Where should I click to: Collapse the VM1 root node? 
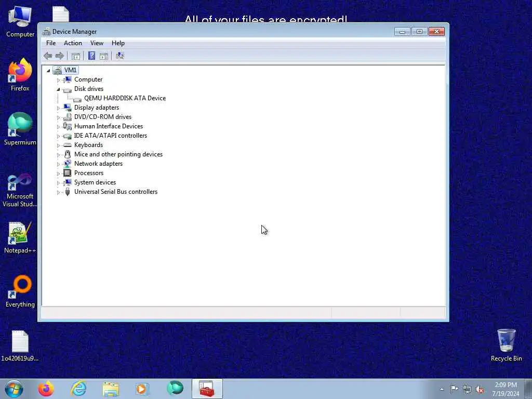(48, 71)
